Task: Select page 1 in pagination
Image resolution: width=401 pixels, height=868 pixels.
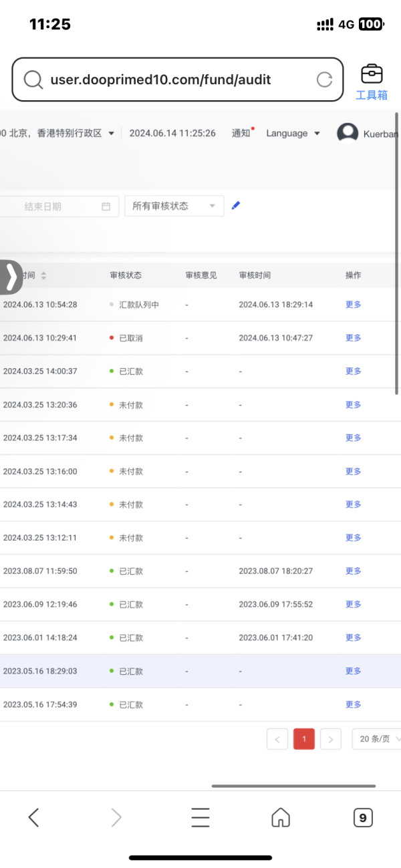Action: tap(304, 739)
